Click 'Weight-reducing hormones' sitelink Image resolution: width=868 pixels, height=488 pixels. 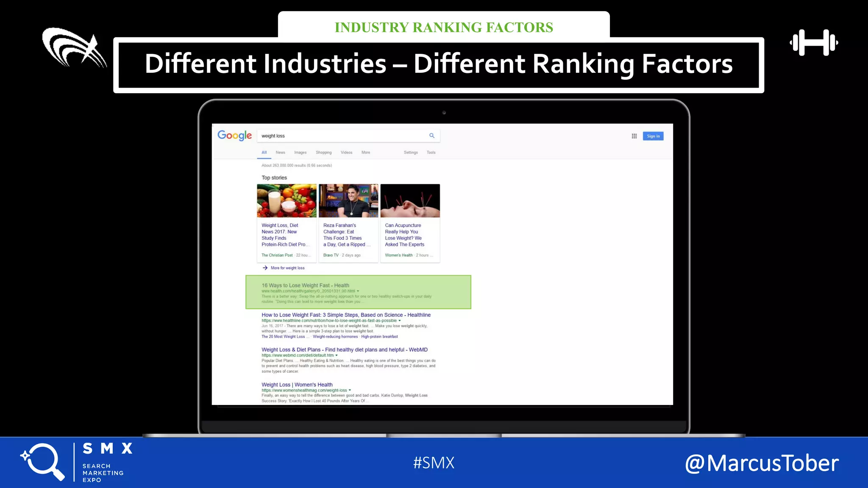pyautogui.click(x=335, y=337)
